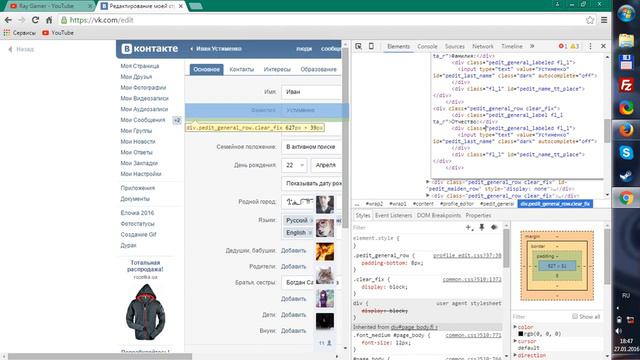Remove the Русский language tag
Viewport: 640px width, 360px height.
(x=311, y=221)
